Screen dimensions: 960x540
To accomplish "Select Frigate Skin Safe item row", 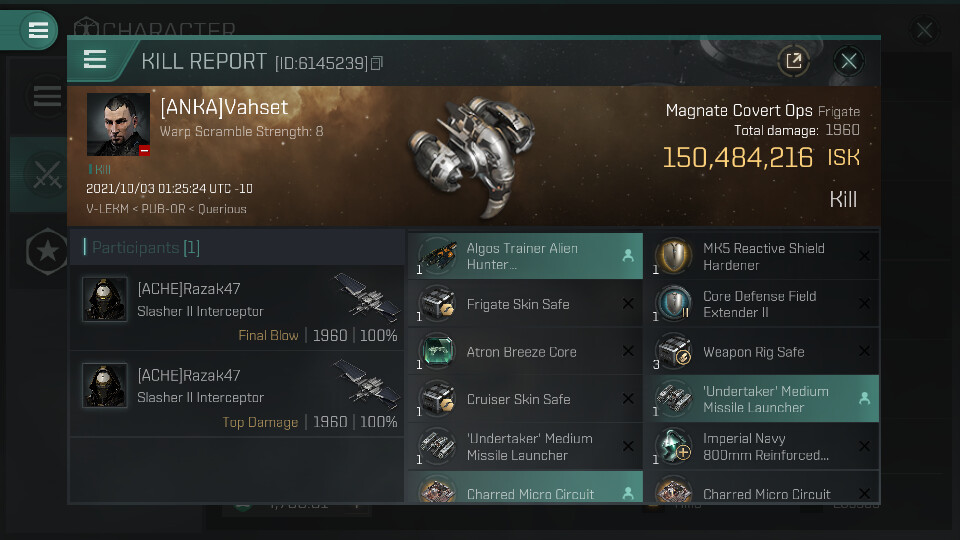I will coord(525,304).
